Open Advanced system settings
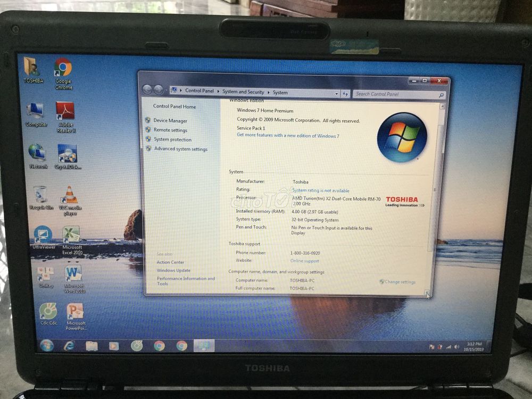 (181, 149)
